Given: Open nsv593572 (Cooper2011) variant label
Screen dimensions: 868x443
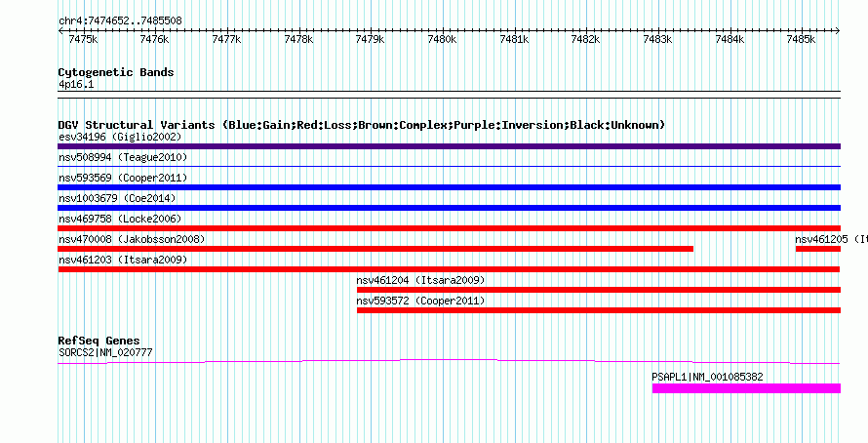Looking at the screenshot, I should click(420, 301).
